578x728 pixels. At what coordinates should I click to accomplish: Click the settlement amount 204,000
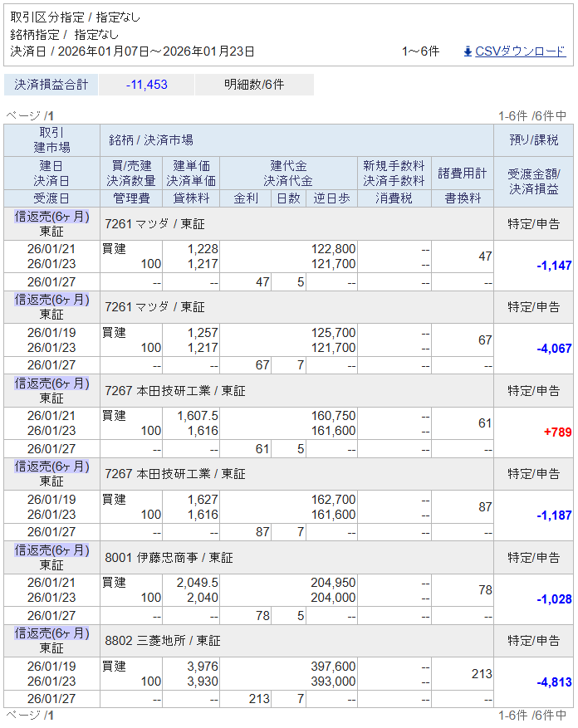pyautogui.click(x=333, y=598)
